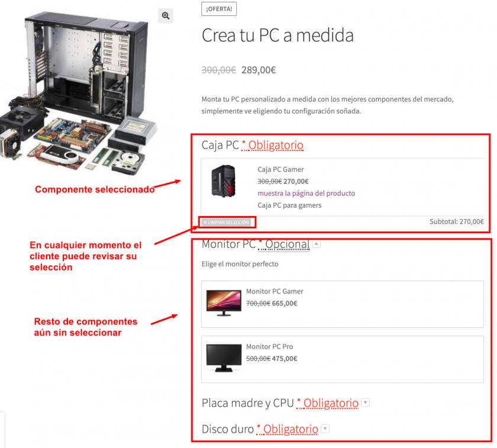Image resolution: width=497 pixels, height=448 pixels.
Task: Click the Caja PC Obligatorio label
Action: coord(272,145)
